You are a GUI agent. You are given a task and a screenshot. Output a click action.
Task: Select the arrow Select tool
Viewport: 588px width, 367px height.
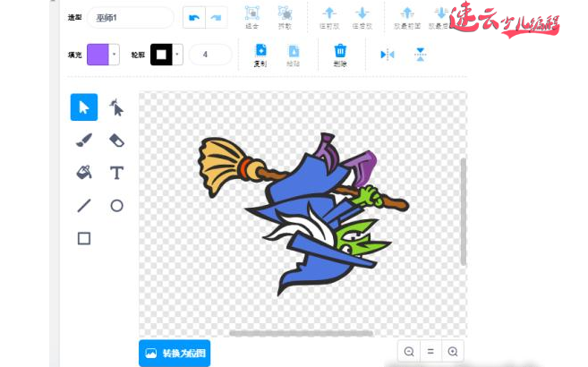pyautogui.click(x=84, y=107)
